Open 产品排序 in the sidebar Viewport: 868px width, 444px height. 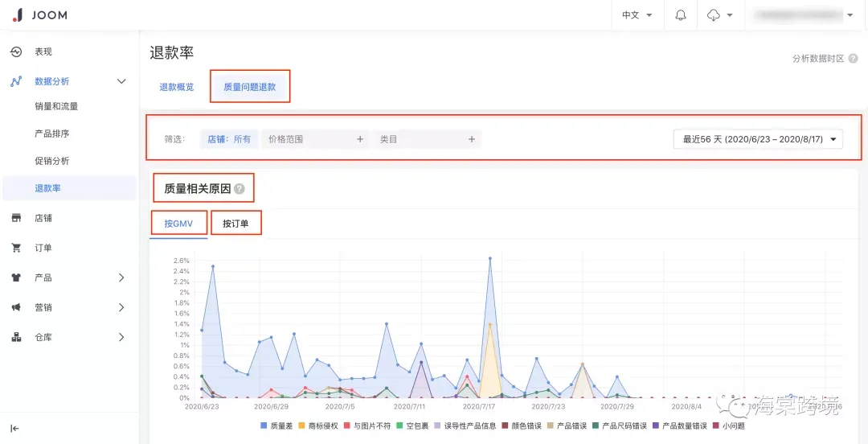click(52, 134)
